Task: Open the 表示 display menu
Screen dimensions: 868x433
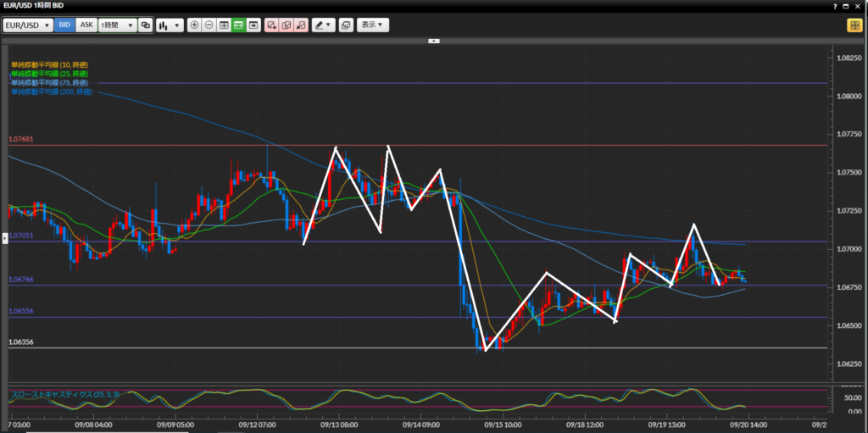Action: (373, 25)
